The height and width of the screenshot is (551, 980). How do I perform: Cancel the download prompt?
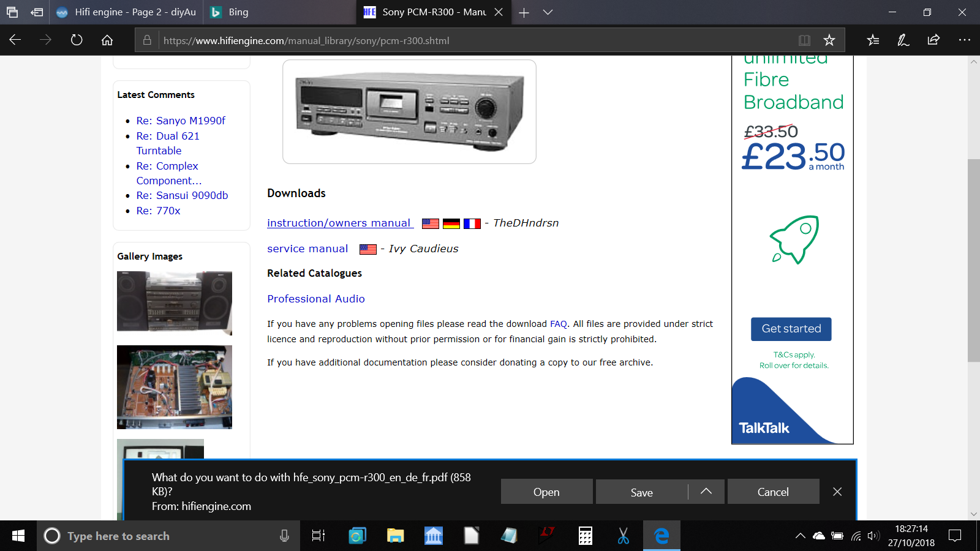[x=773, y=492]
